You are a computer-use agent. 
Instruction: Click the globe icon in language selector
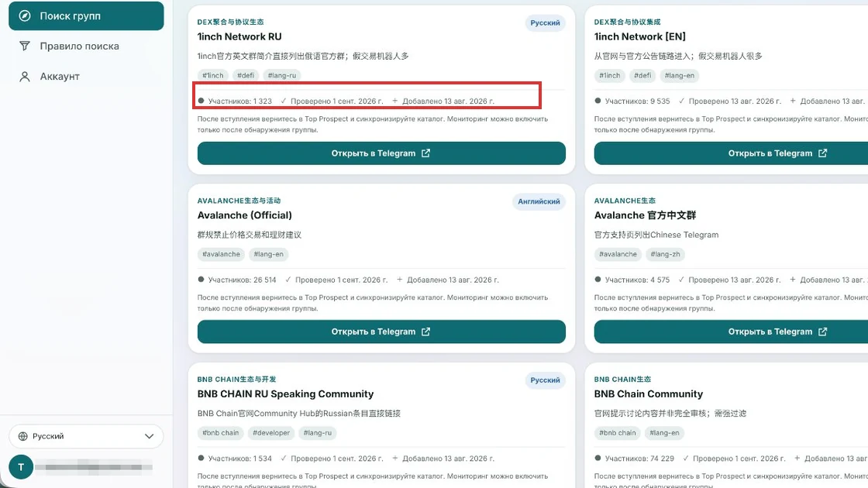[22, 436]
